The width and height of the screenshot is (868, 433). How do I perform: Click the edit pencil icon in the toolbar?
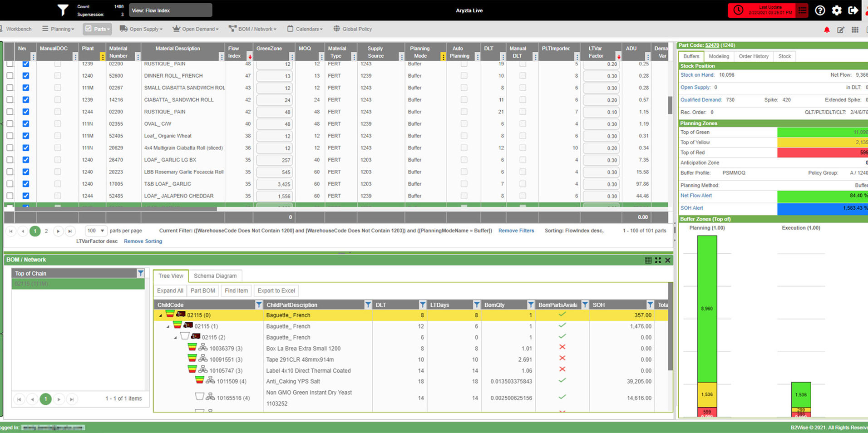(841, 30)
